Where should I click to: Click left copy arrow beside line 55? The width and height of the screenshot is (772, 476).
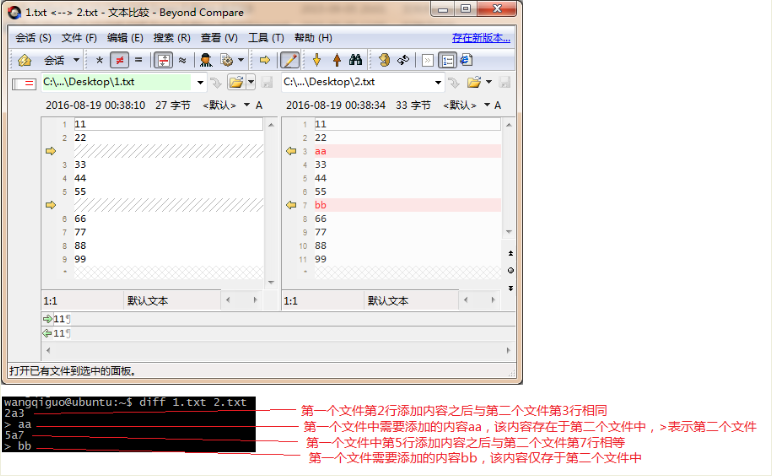click(51, 205)
